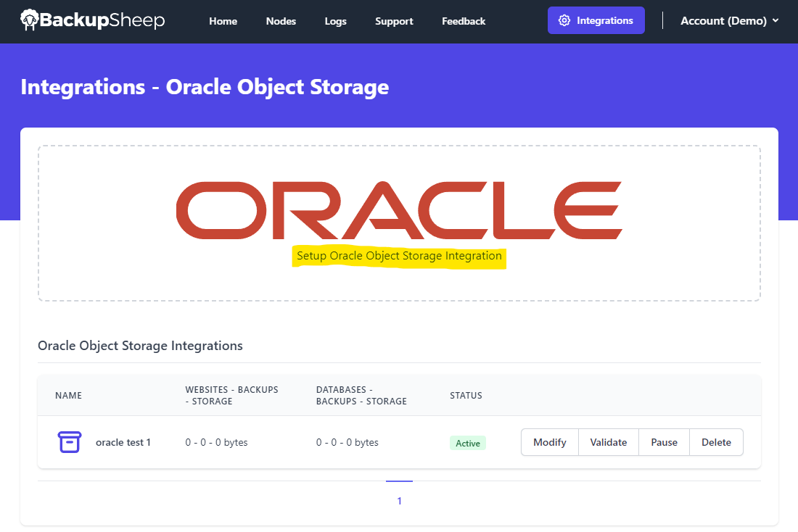The width and height of the screenshot is (798, 532).
Task: Click the Account (Demo) dropdown chevron
Action: 775,20
